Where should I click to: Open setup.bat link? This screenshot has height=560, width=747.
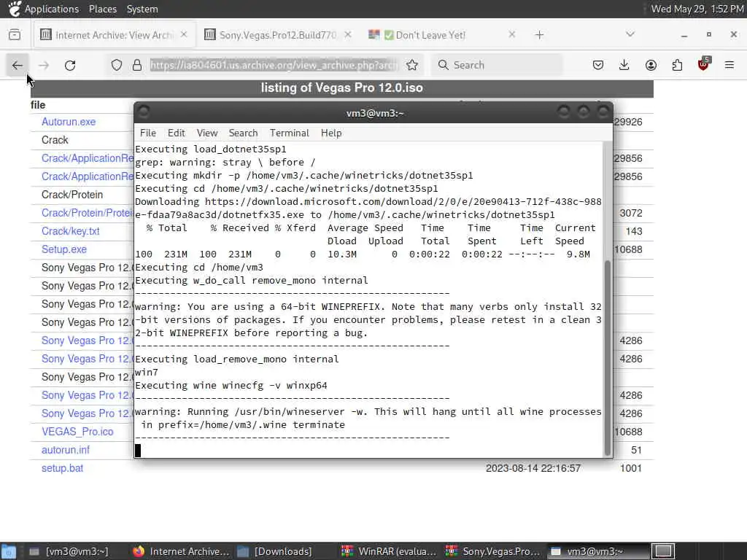63,468
